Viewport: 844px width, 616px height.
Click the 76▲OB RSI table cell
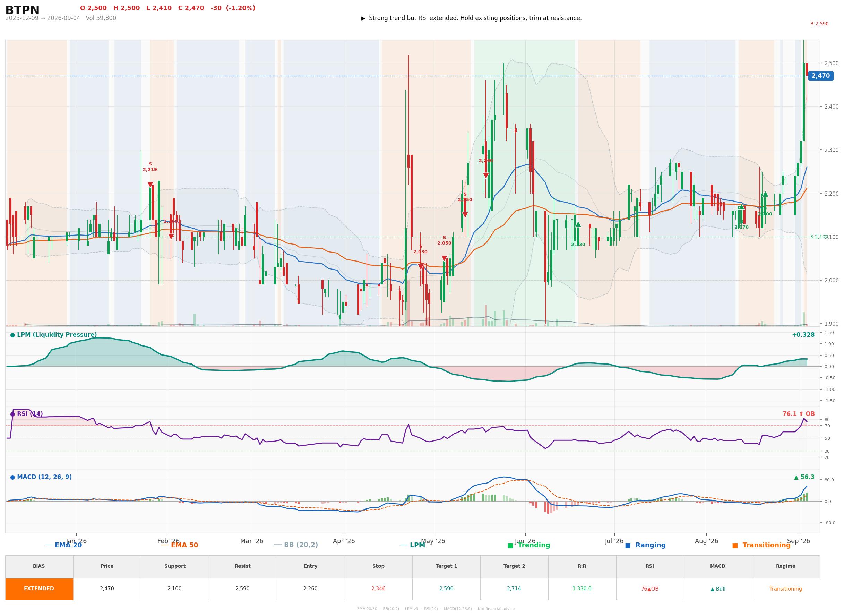point(650,589)
